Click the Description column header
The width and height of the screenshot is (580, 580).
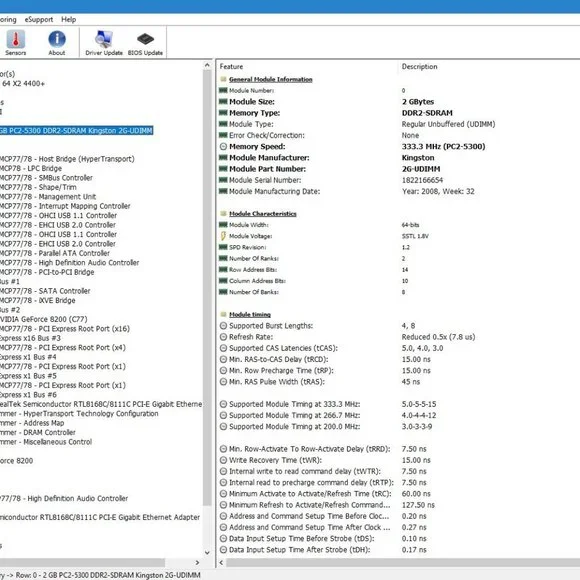[x=419, y=67]
